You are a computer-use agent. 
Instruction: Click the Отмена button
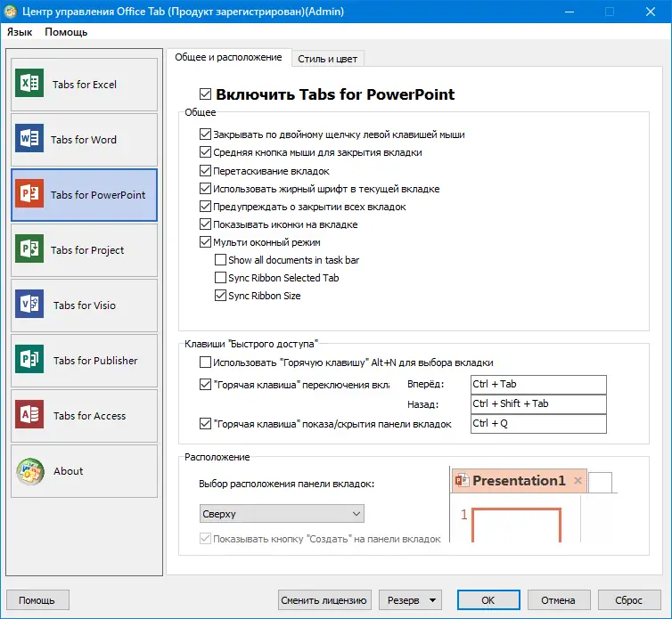coord(559,600)
